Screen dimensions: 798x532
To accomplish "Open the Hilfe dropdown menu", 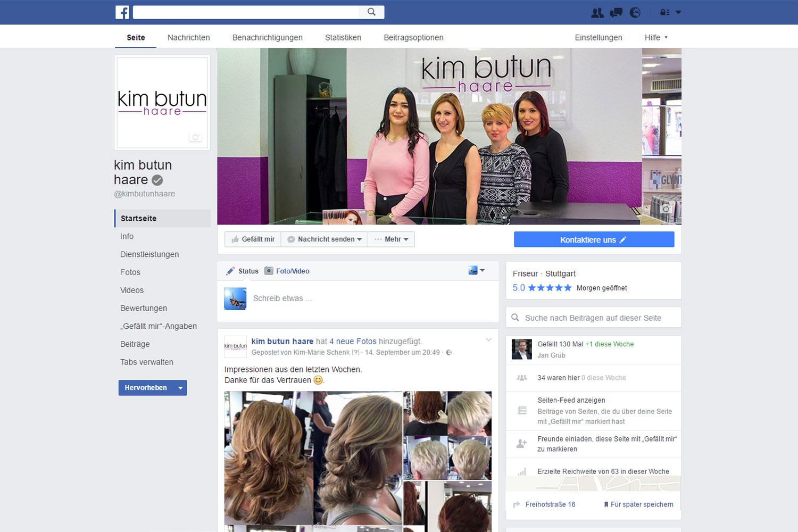I will coord(656,37).
